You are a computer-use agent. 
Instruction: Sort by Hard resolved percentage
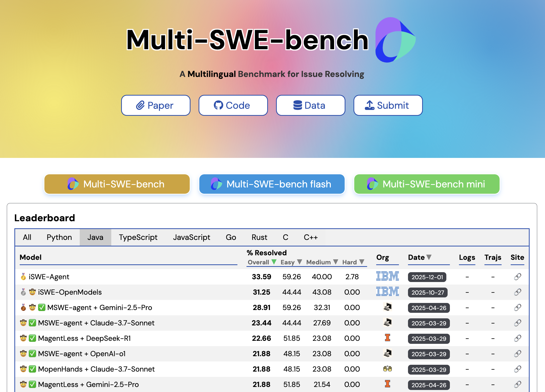tap(362, 262)
